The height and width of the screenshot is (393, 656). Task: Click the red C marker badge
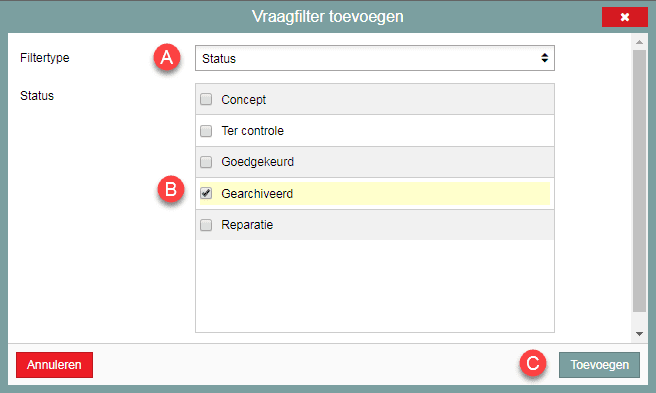(533, 363)
